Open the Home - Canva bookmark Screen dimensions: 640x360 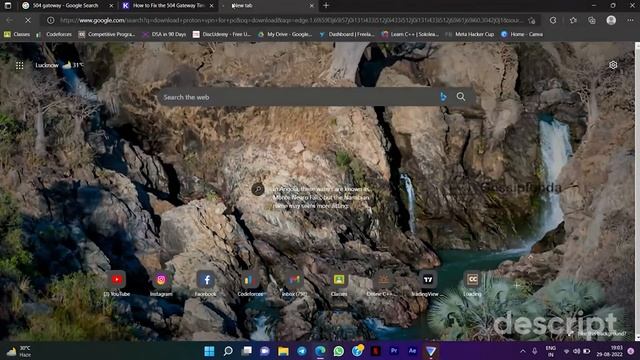point(522,34)
